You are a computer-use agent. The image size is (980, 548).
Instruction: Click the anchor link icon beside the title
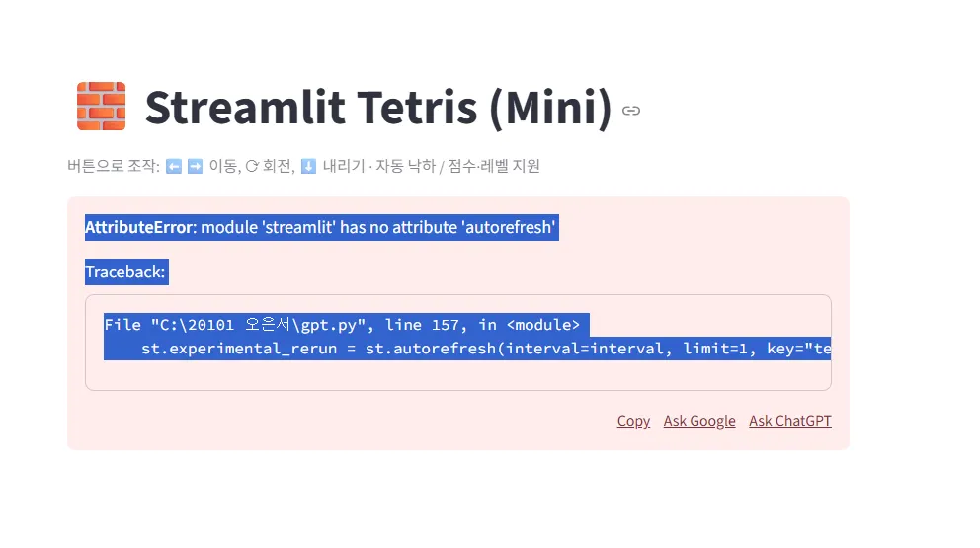click(x=631, y=111)
